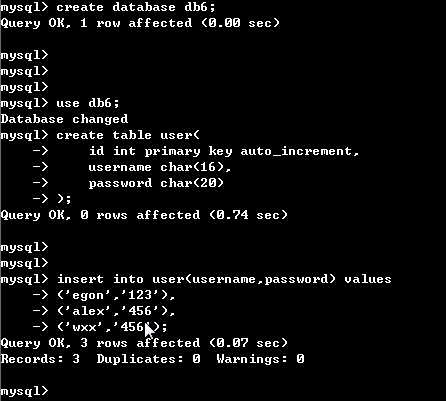Click the 'Warnings: 0' text
This screenshot has height=401, width=446.
(x=260, y=359)
